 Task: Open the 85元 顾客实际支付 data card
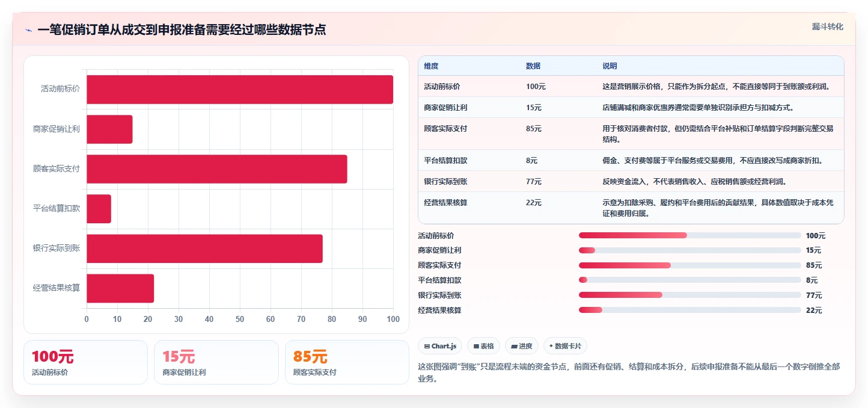pos(347,362)
